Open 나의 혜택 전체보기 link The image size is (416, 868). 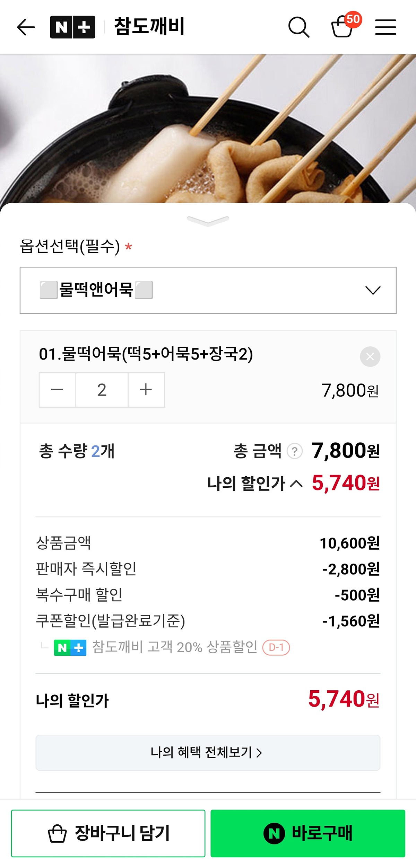click(x=208, y=753)
